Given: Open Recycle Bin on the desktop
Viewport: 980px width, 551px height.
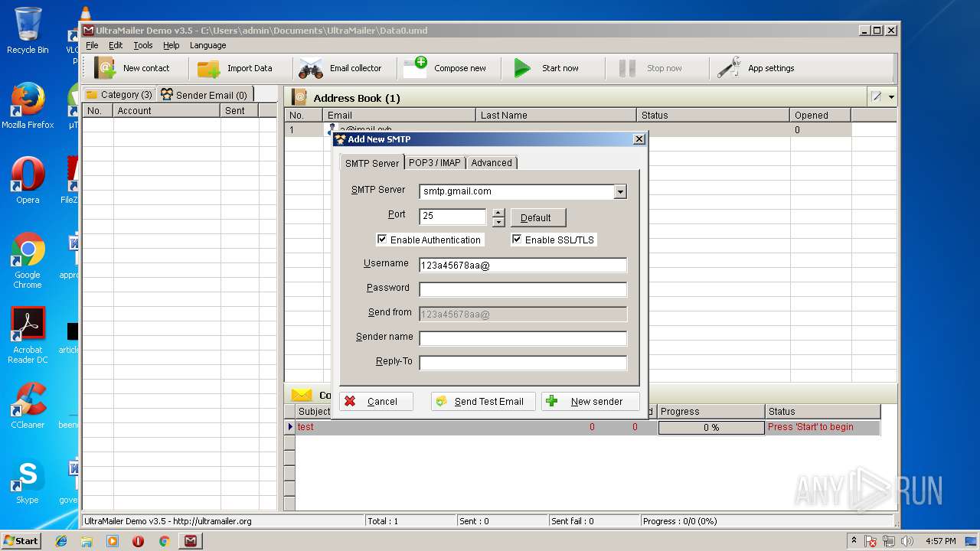Looking at the screenshot, I should pos(28,31).
